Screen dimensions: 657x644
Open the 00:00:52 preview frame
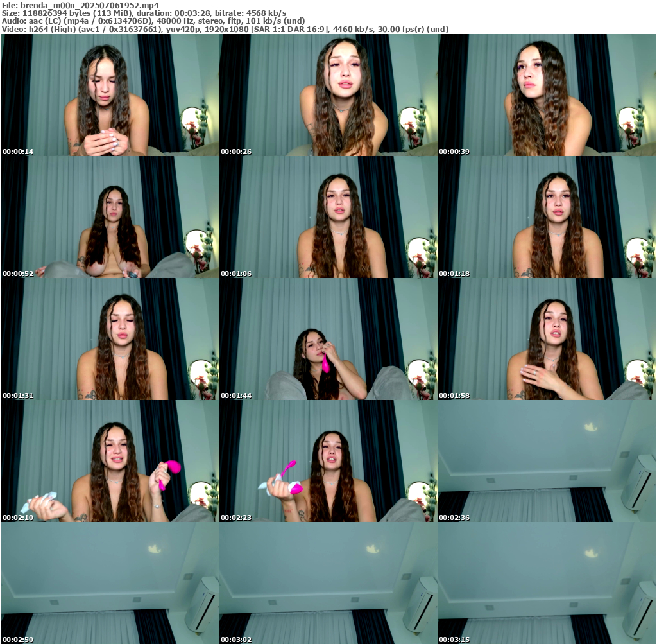point(110,217)
